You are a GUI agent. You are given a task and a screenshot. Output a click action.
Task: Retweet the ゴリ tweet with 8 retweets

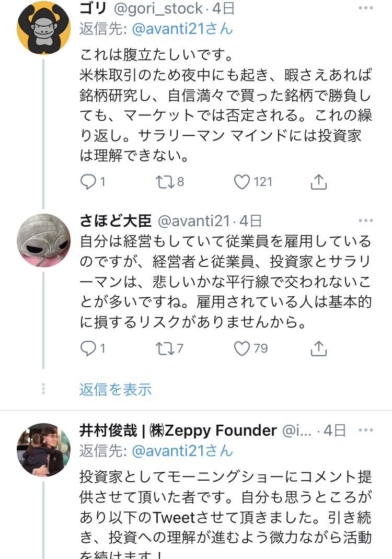(x=164, y=181)
